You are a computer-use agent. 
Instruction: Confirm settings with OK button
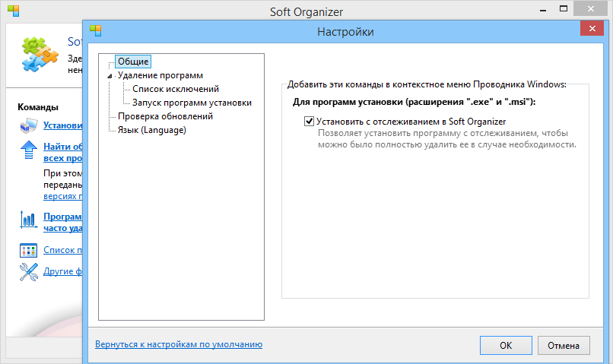click(x=506, y=345)
